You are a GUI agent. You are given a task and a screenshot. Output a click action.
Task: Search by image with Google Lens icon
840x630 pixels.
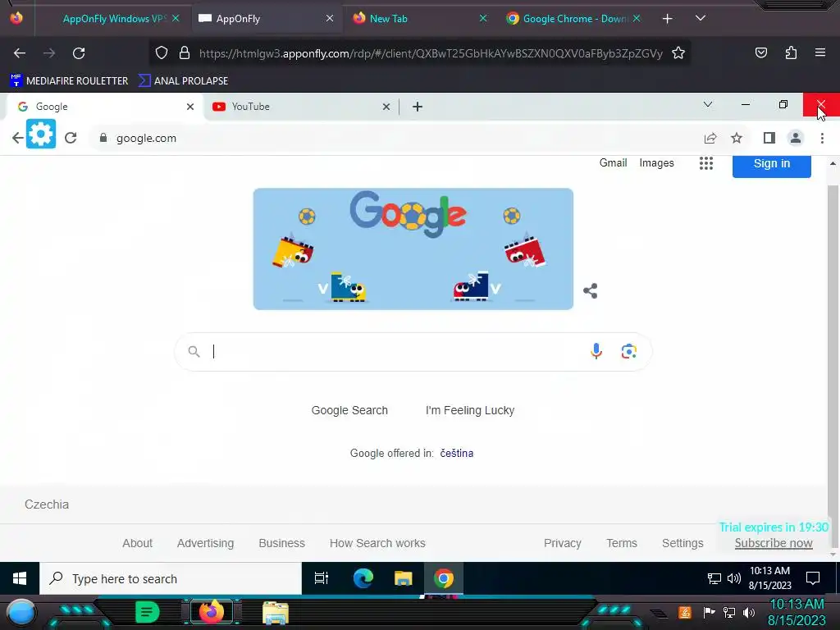(x=629, y=351)
